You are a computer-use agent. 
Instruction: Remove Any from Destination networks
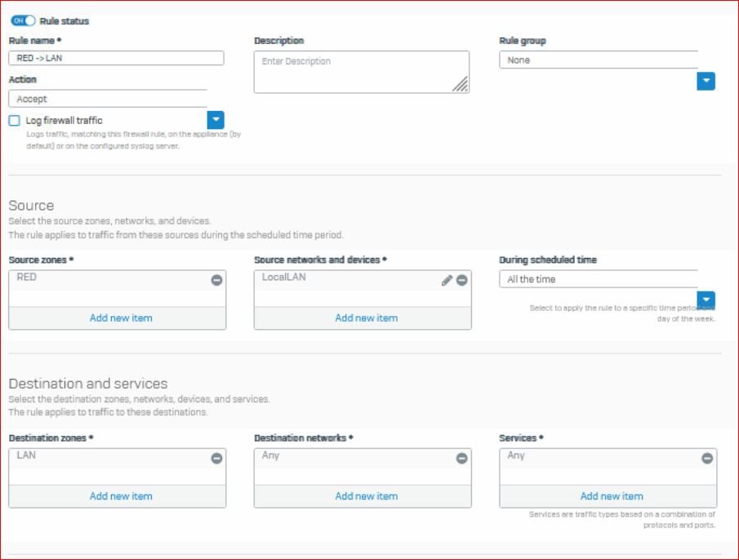pos(461,458)
